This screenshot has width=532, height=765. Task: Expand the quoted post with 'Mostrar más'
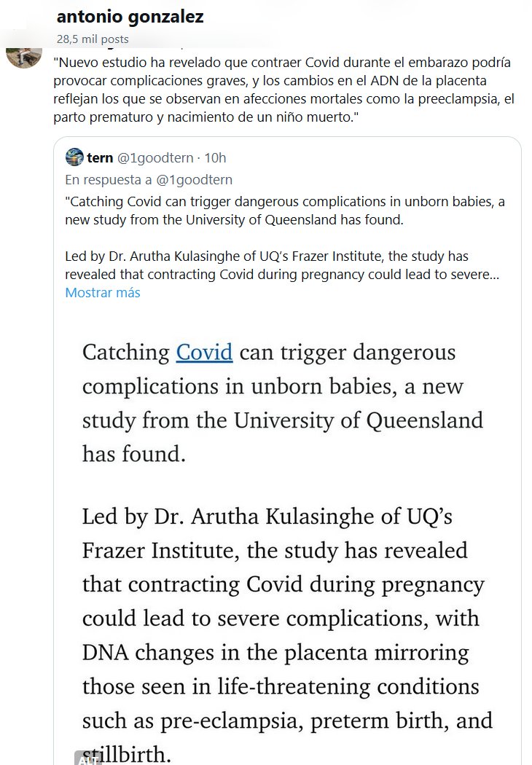[x=103, y=293]
